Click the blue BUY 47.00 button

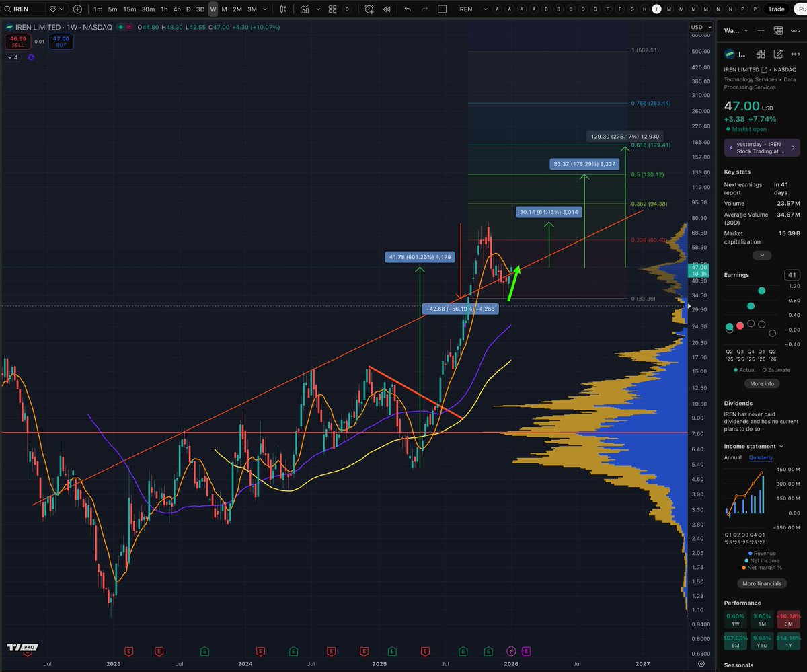click(x=61, y=41)
